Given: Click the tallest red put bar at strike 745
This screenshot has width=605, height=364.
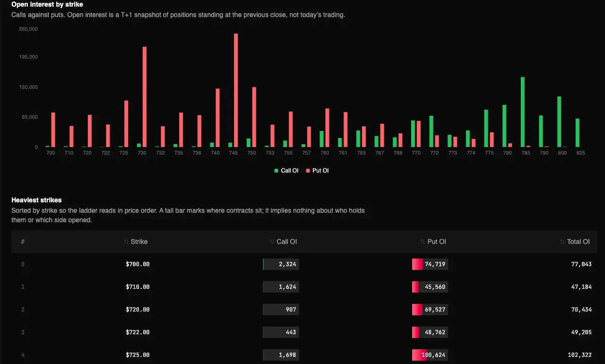Looking at the screenshot, I should [x=236, y=90].
